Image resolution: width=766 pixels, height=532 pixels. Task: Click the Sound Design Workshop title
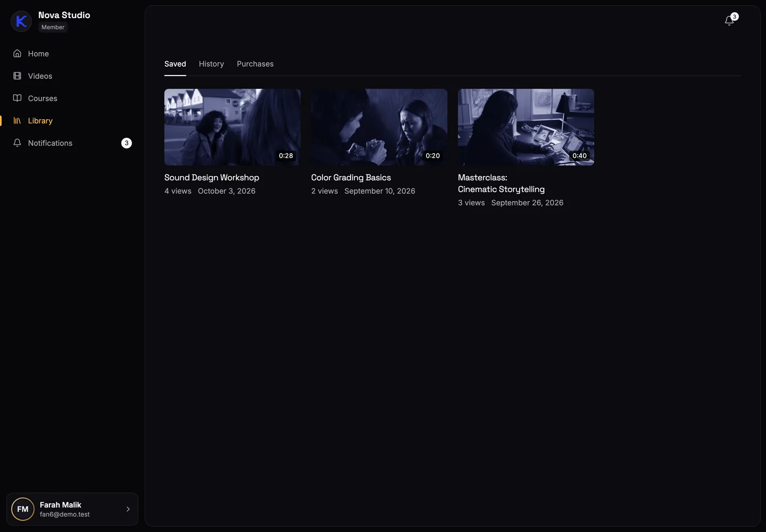point(212,178)
